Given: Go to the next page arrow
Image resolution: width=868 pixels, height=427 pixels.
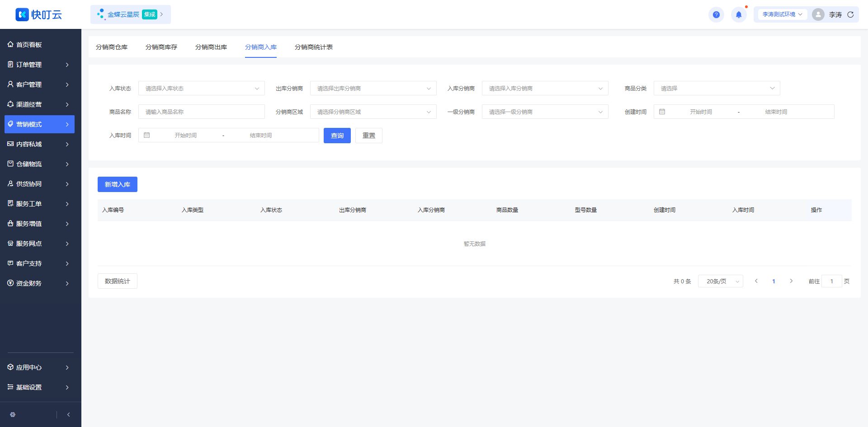Looking at the screenshot, I should (791, 281).
